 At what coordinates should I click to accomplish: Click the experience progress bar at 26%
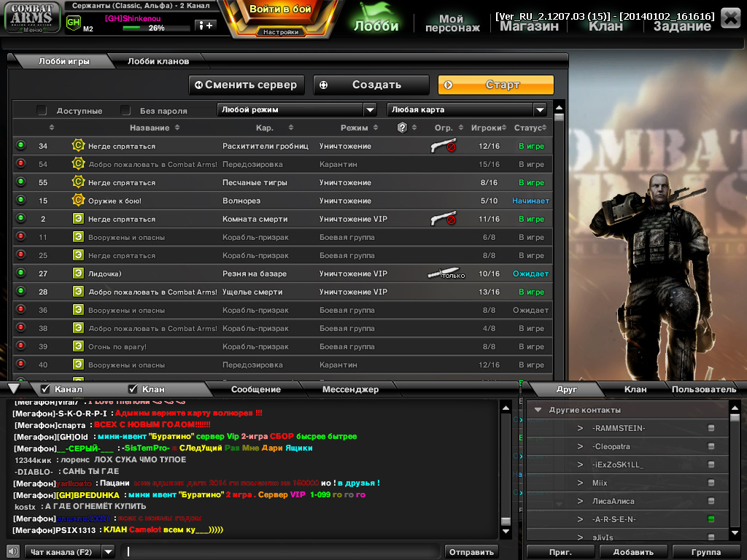pos(156,28)
